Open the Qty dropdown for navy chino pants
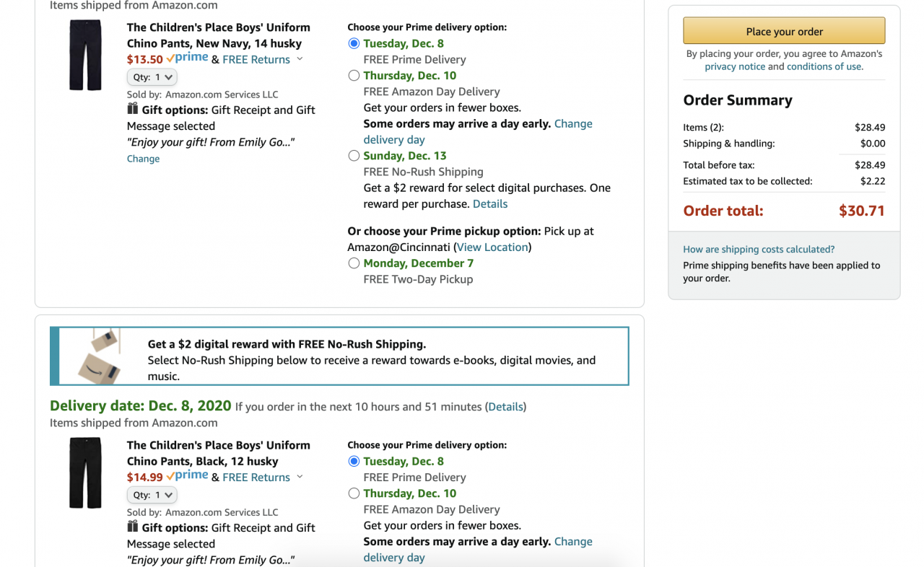 click(152, 77)
